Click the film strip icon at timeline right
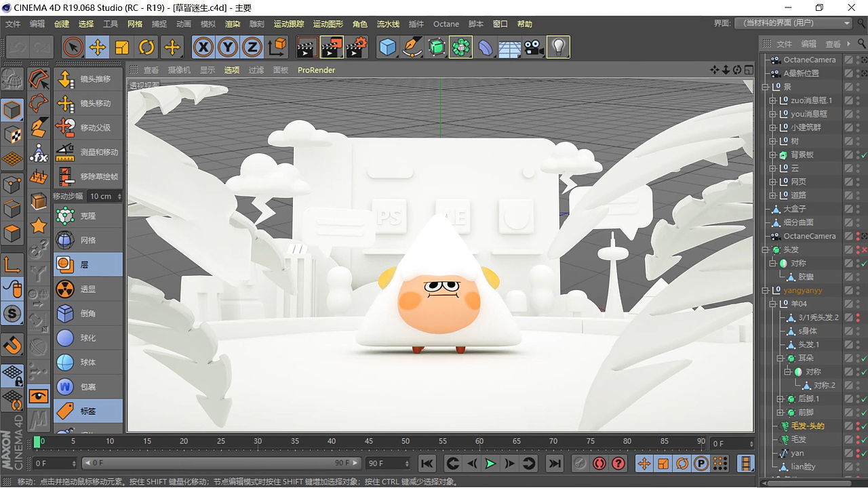The image size is (868, 488). click(x=746, y=464)
